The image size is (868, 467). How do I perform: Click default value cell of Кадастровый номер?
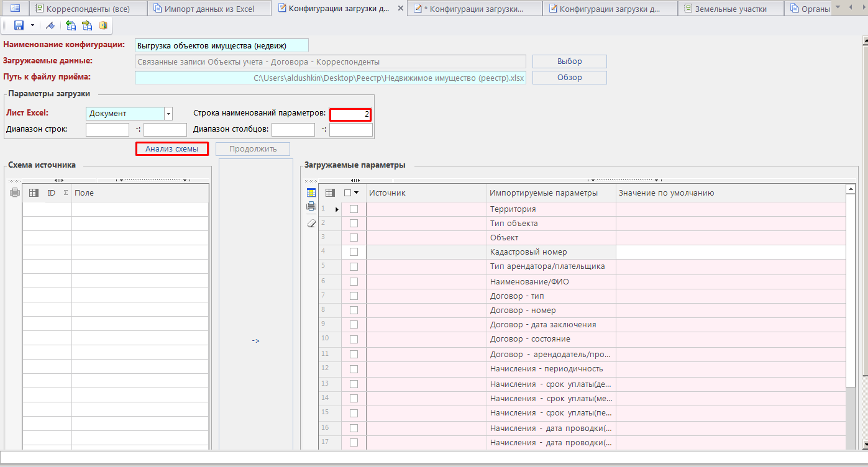(x=731, y=252)
